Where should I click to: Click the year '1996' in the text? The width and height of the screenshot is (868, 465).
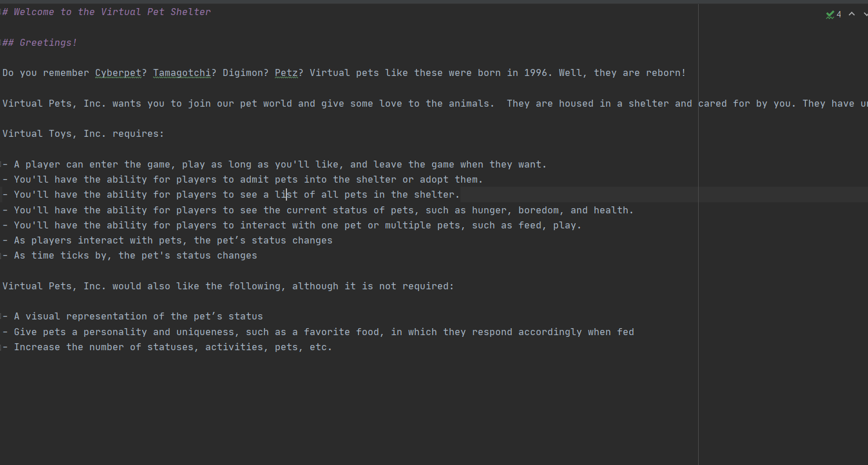click(x=536, y=73)
